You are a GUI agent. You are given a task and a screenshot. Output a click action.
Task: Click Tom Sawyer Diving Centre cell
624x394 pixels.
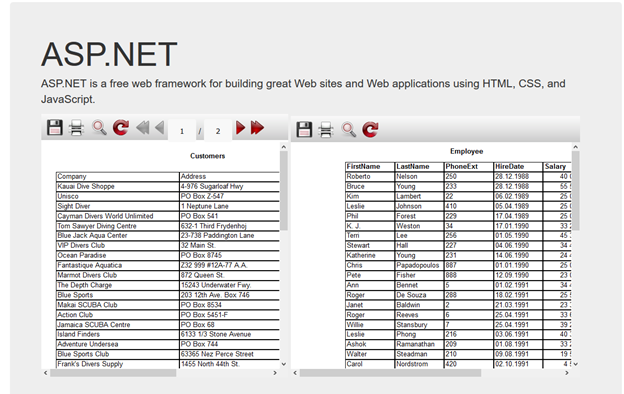118,226
